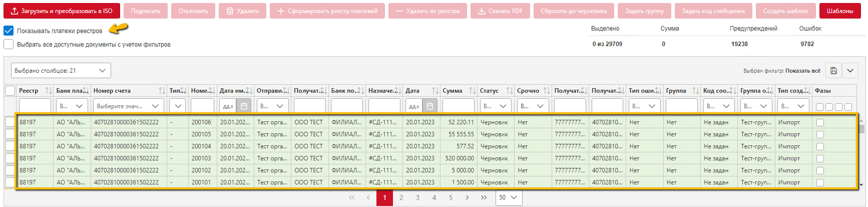Open the 'Тип' column filter dropdown
This screenshot has height=207, width=868.
(x=178, y=106)
